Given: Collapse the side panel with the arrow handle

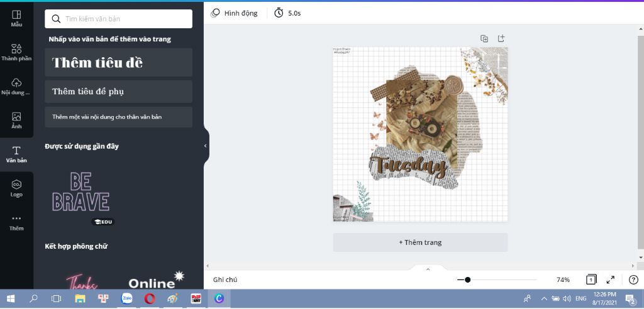Looking at the screenshot, I should pyautogui.click(x=206, y=146).
